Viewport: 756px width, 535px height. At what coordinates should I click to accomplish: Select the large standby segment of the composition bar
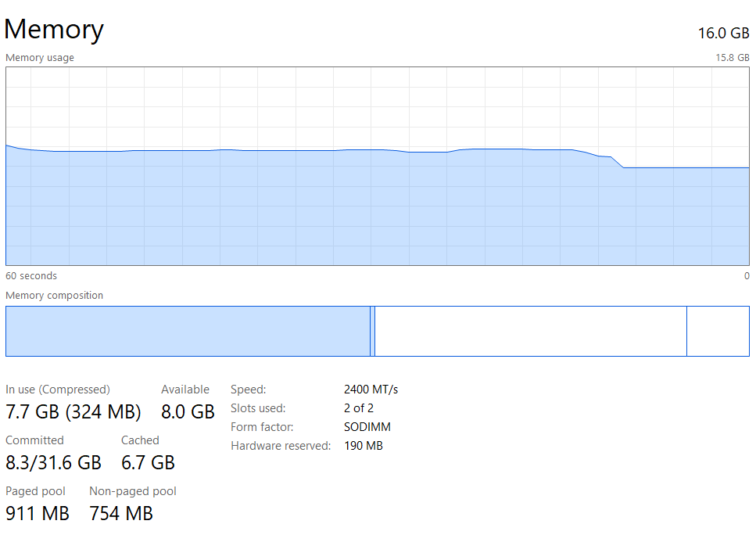[530, 331]
